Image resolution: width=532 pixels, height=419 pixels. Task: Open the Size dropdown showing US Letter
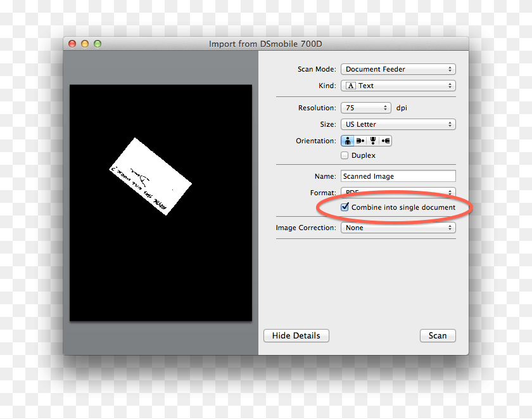tap(398, 124)
